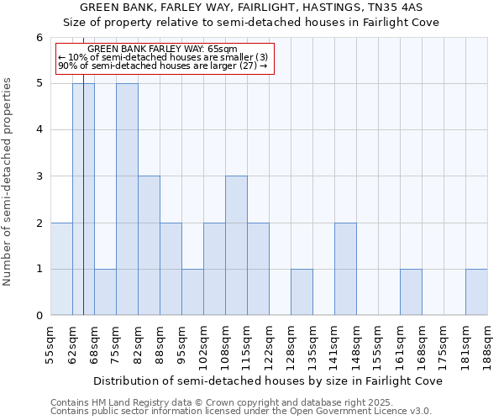The width and height of the screenshot is (504, 420).
Task: Click the x-axis tick label '148sqm'
Action: pos(356,349)
